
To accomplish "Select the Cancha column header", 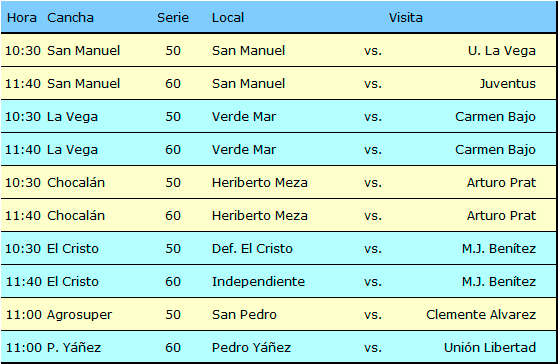I will point(70,17).
